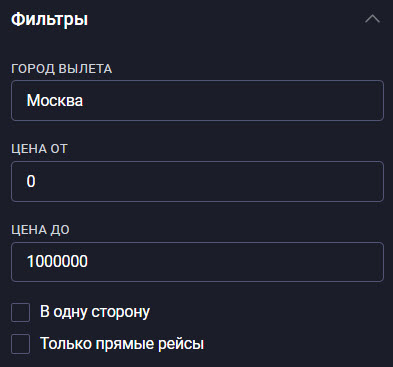Screen dimensions: 393x367
Task: Click the ЦЕНА ДО field label
Action: click(40, 230)
